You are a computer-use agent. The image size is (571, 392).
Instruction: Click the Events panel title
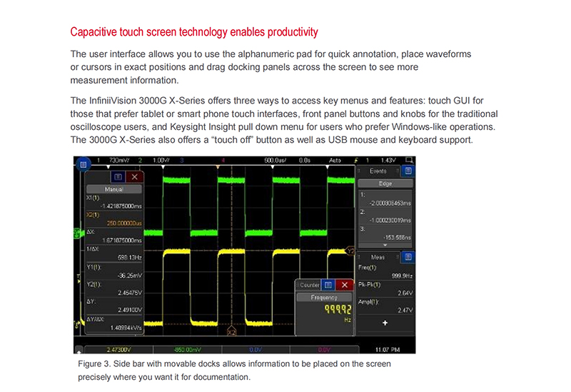coord(378,171)
